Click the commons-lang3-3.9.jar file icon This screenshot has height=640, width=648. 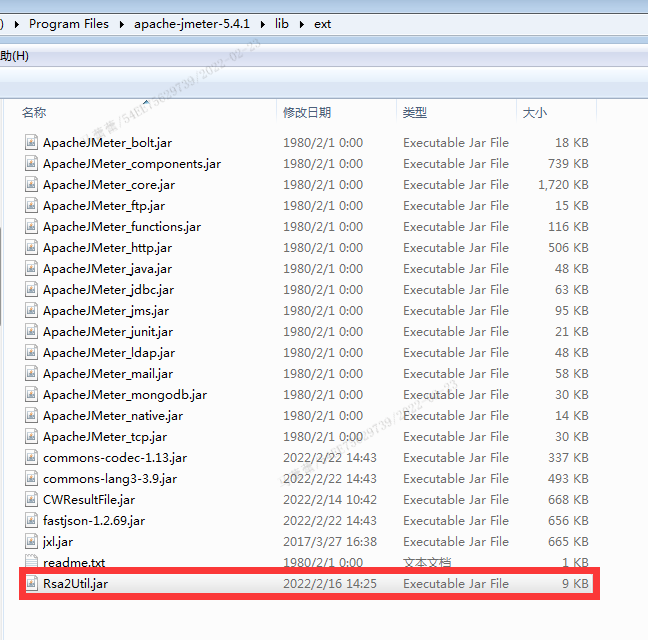pos(31,478)
